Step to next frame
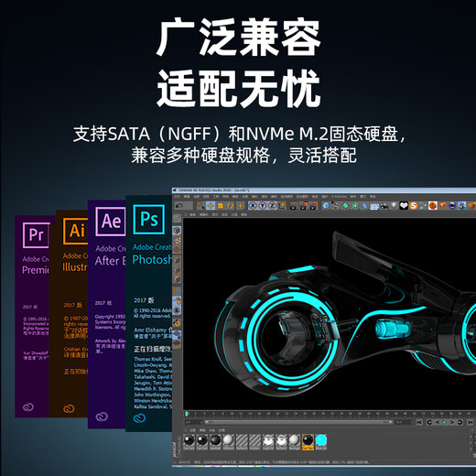This screenshot has height=476, width=476. click(x=452, y=422)
